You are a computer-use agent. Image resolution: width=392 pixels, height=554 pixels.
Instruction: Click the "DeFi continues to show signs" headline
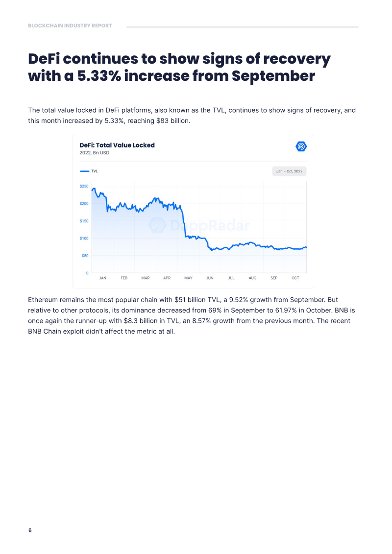(x=179, y=68)
